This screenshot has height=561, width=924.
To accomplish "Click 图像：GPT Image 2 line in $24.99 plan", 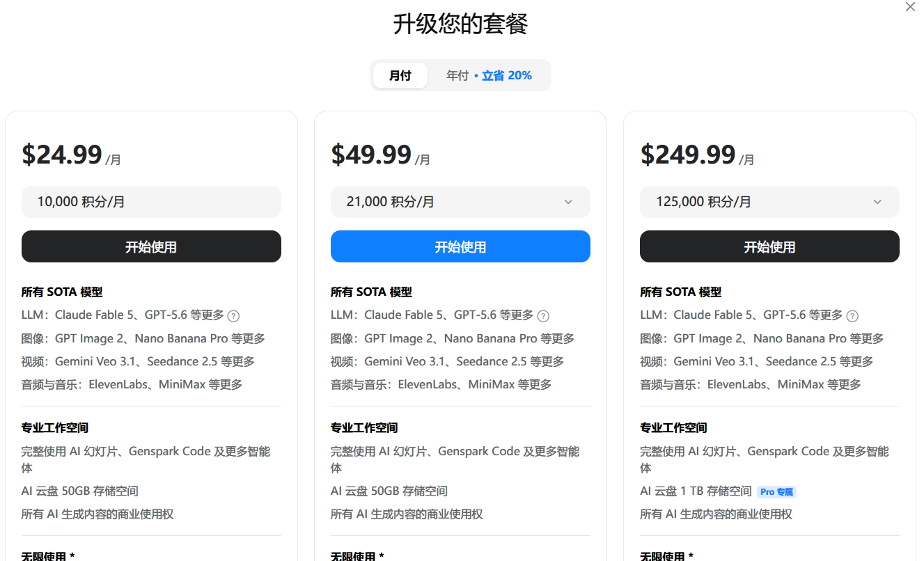I will 143,339.
